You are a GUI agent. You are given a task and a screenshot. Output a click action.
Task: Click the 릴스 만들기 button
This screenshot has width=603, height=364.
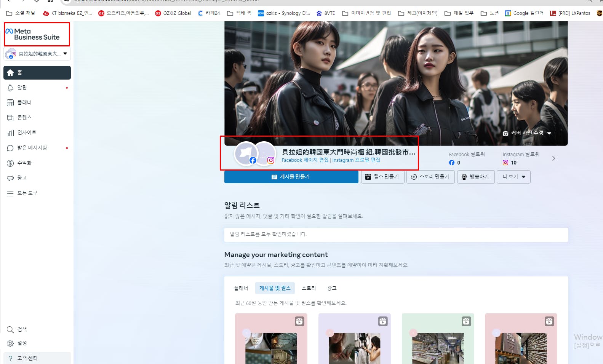click(x=382, y=177)
